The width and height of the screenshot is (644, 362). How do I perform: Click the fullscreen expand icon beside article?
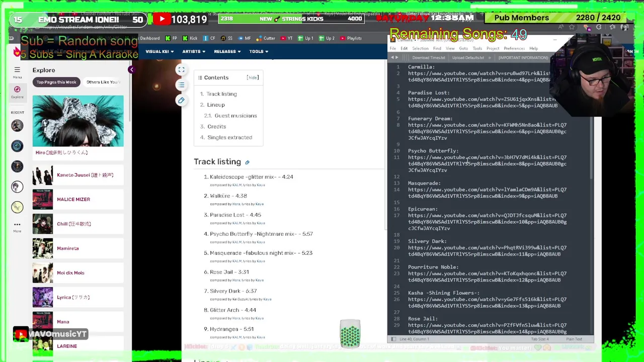[181, 70]
